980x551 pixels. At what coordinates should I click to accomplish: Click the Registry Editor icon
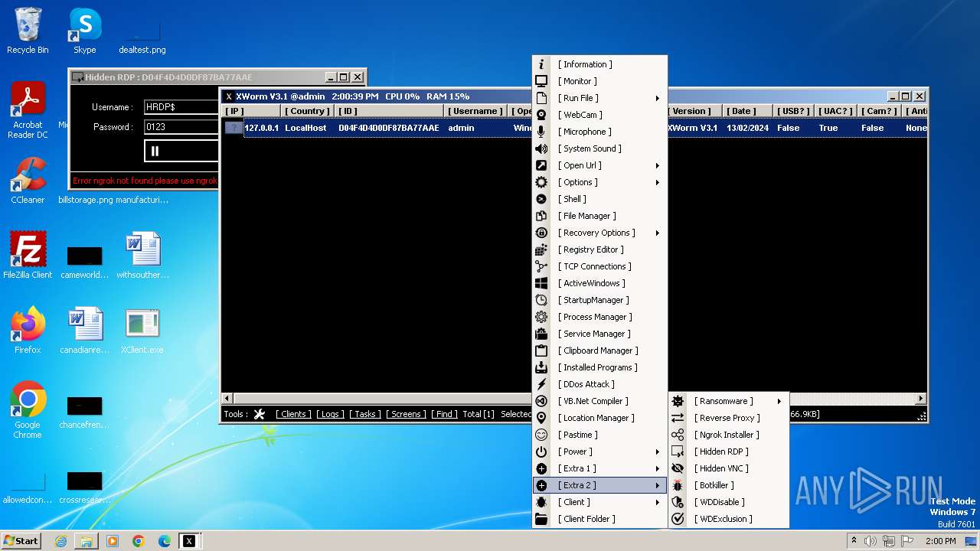[541, 249]
